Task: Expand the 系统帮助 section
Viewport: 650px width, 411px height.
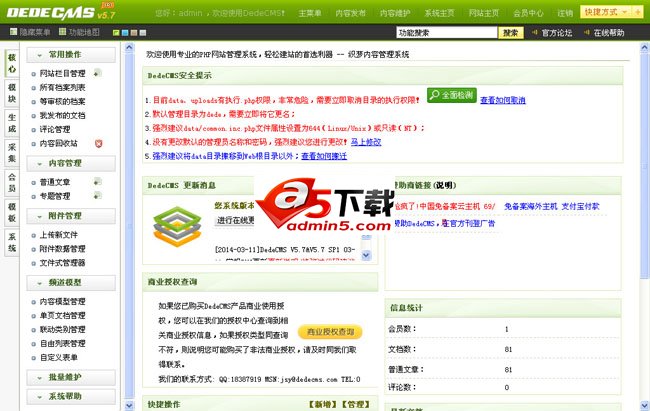Action: click(x=71, y=396)
